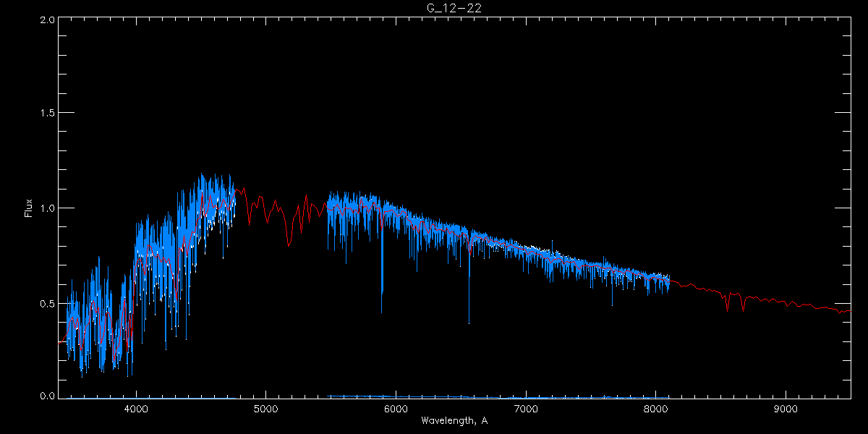868x434 pixels.
Task: Click blue spectrum peak near 4500 wavelength
Action: (201, 174)
